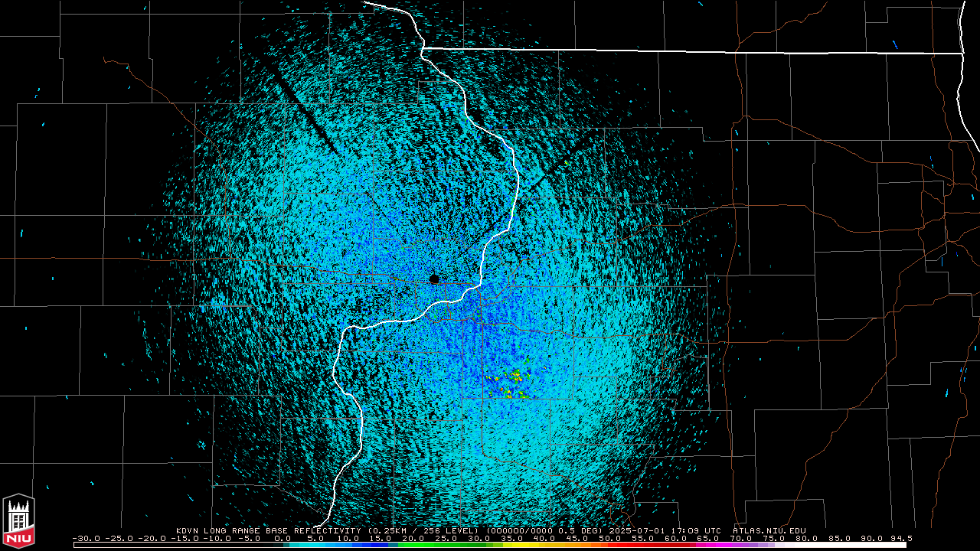Click the 20.0 scale label
This screenshot has height=551, width=980.
413,539
